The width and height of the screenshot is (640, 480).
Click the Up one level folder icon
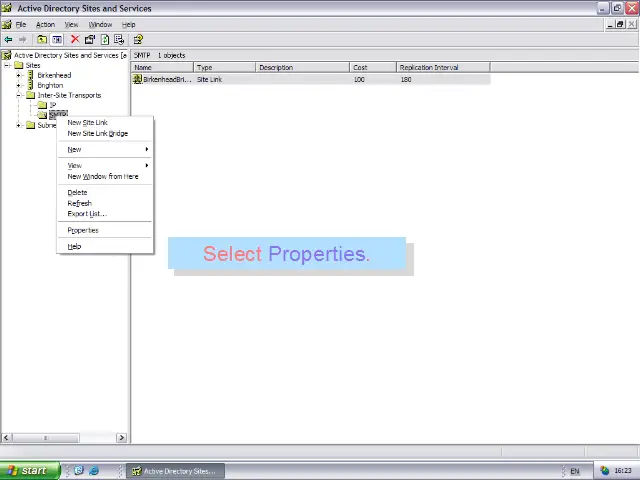(42, 40)
